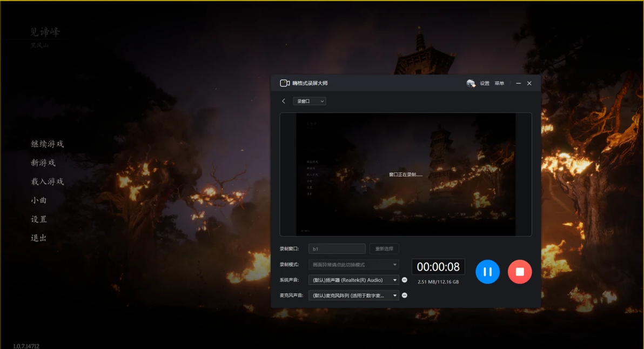Select 新游戏 in the game menu

pyautogui.click(x=43, y=163)
